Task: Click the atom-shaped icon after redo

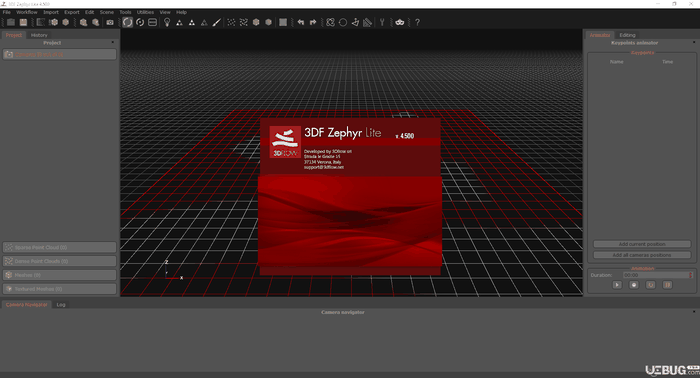Action: pyautogui.click(x=330, y=22)
